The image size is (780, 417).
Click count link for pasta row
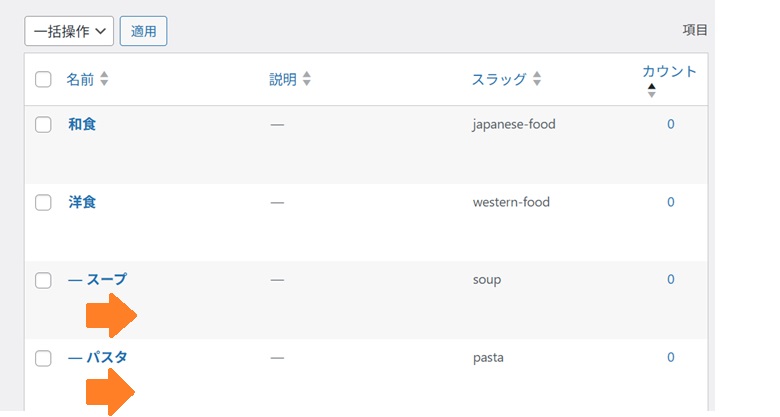point(671,357)
